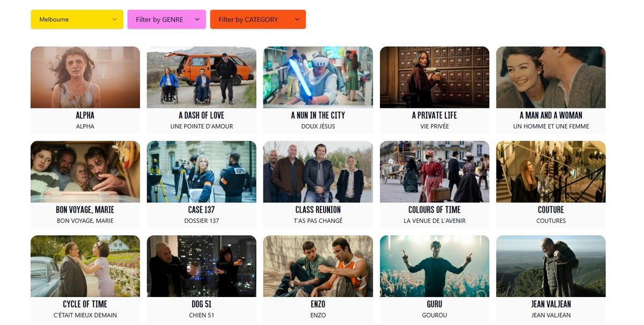Open the Class Reunion thumbnail
The height and width of the screenshot is (325, 644).
click(x=318, y=172)
